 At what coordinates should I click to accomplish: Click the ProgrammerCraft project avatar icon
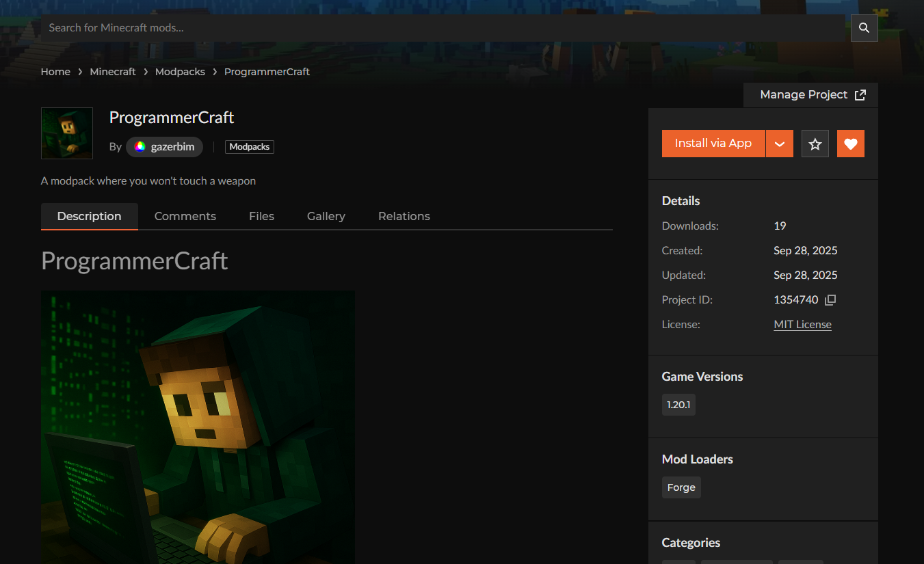(67, 133)
